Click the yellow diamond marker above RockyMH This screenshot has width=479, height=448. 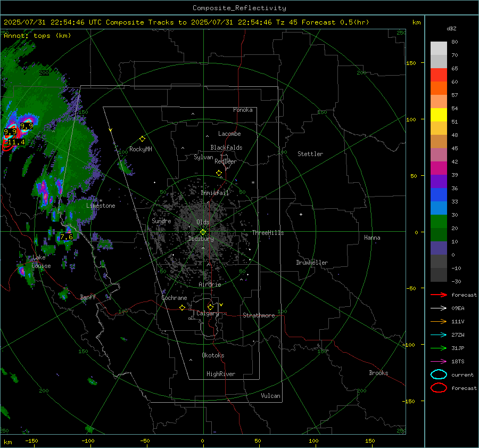[x=142, y=139]
